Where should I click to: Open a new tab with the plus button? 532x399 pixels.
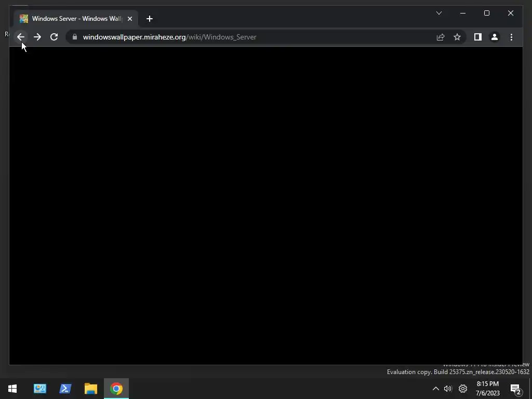pyautogui.click(x=150, y=19)
